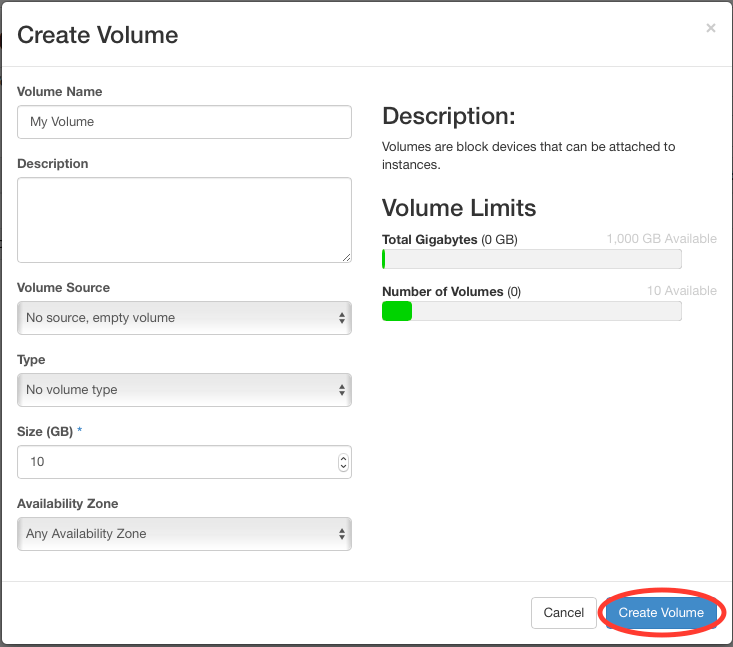The image size is (733, 647).
Task: Click the blue Create Volume button
Action: click(660, 612)
